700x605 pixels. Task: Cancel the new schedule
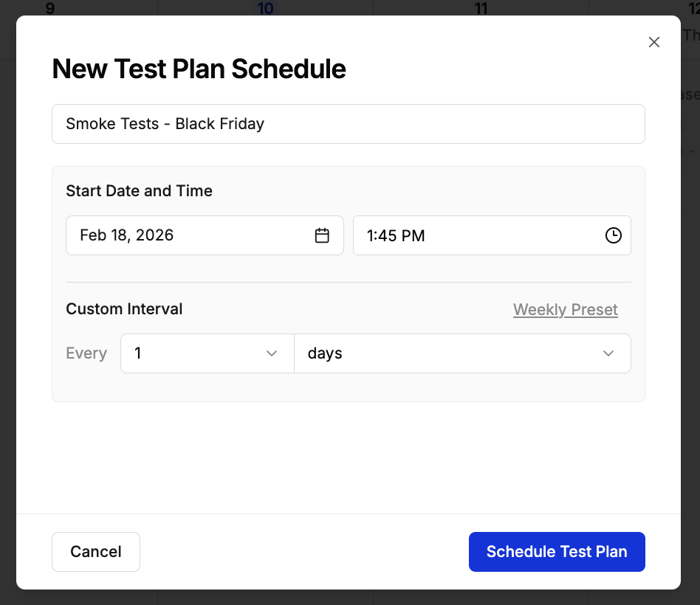click(95, 551)
